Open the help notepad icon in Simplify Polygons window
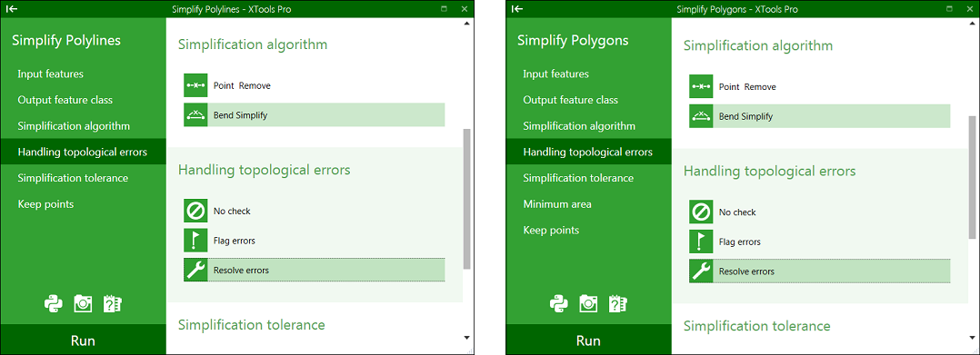 tap(618, 303)
